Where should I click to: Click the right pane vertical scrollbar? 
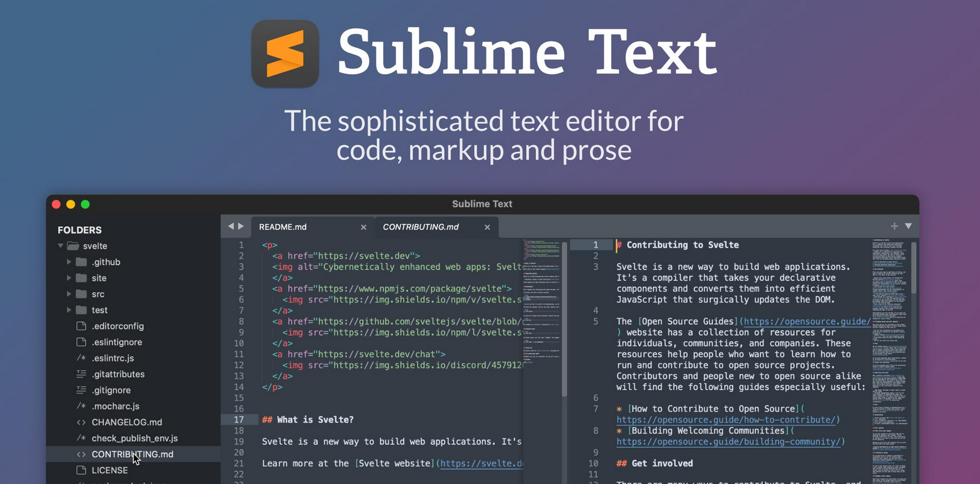pyautogui.click(x=913, y=268)
